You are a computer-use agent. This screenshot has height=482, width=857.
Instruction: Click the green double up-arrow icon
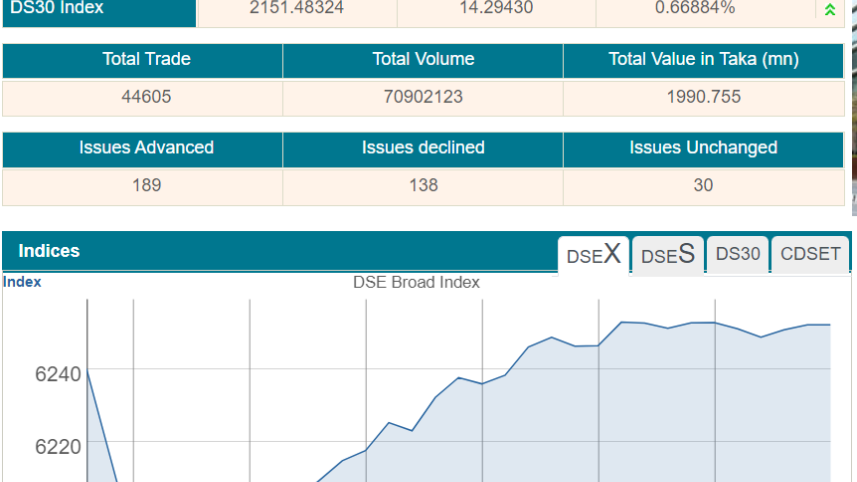(829, 10)
